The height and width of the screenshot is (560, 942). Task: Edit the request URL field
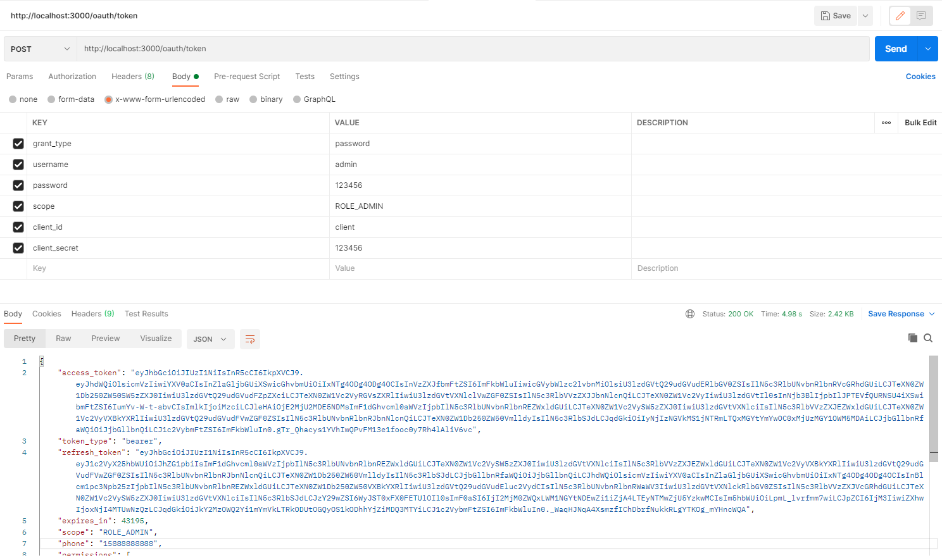(x=473, y=49)
